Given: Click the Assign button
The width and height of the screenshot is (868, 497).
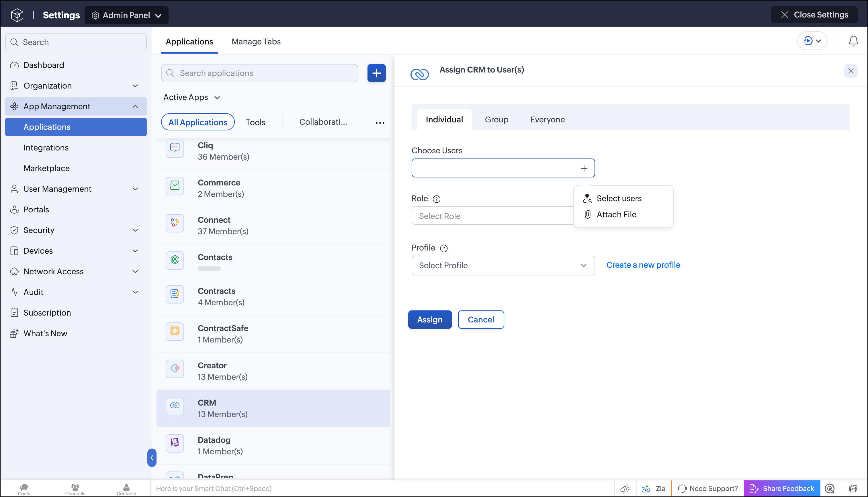Looking at the screenshot, I should coord(430,320).
